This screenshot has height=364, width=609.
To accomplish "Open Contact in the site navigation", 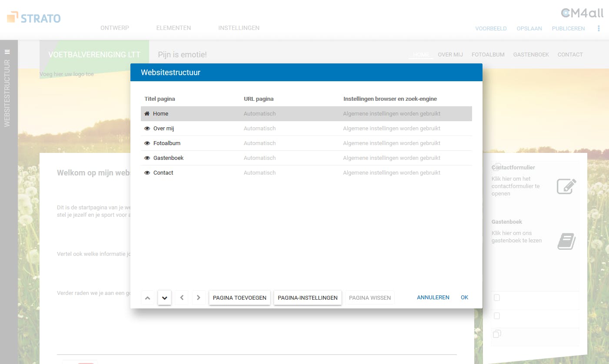I will pyautogui.click(x=570, y=55).
